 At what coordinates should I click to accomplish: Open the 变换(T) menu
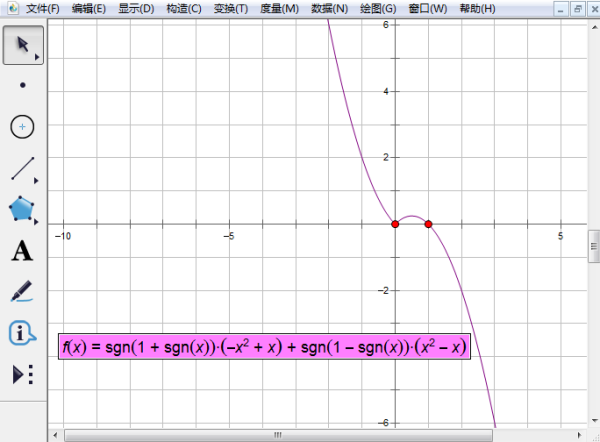[231, 8]
